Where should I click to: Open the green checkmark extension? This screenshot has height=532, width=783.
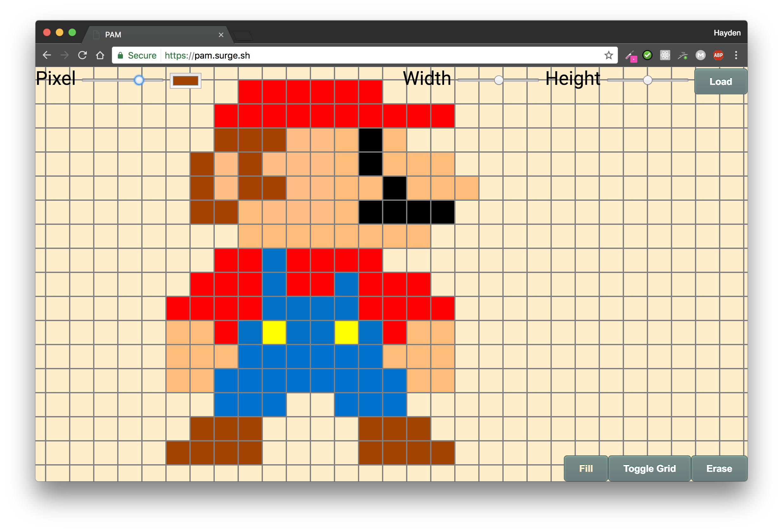[x=647, y=55]
